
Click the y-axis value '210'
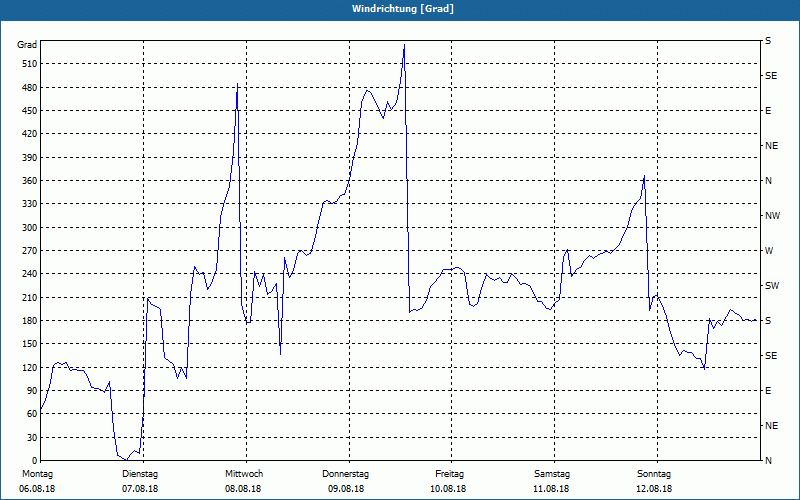pos(30,297)
